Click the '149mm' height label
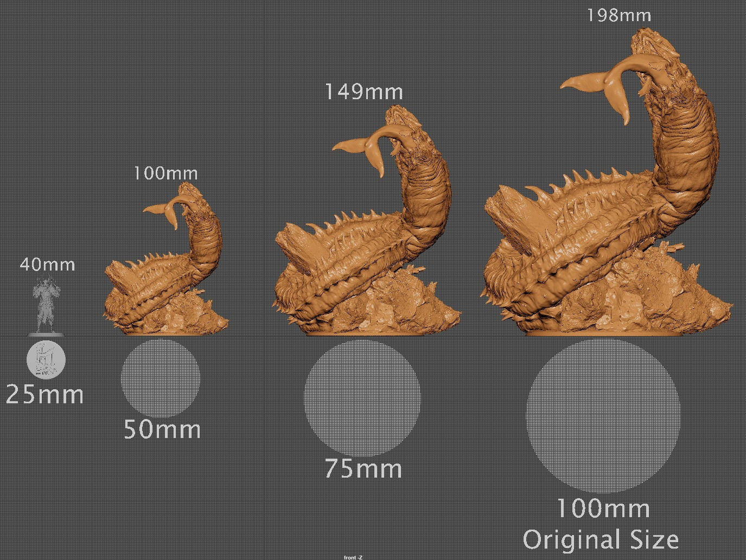 click(363, 92)
